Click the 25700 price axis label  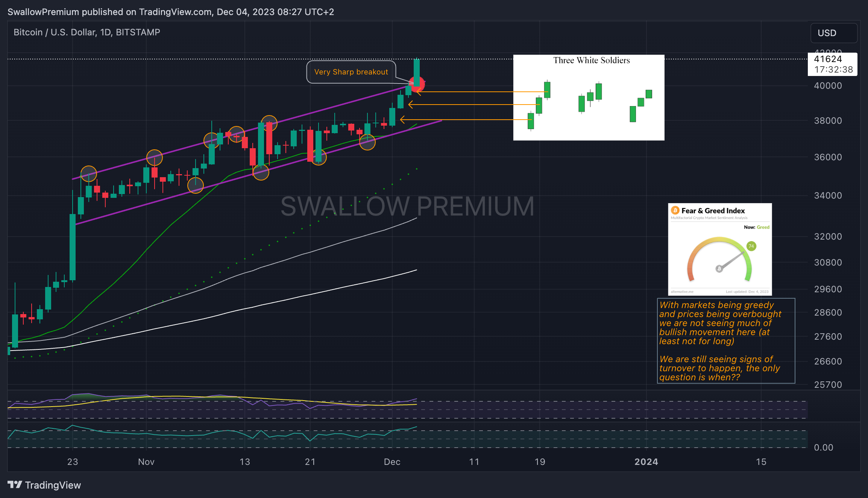point(828,385)
